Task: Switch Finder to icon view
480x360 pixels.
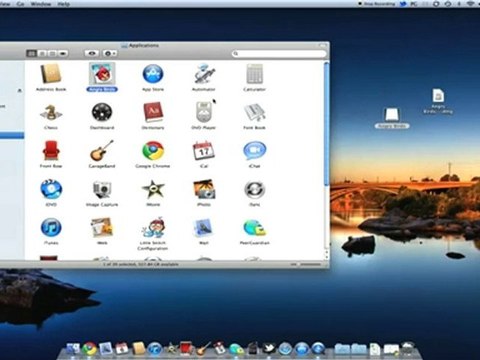Action: [32, 53]
